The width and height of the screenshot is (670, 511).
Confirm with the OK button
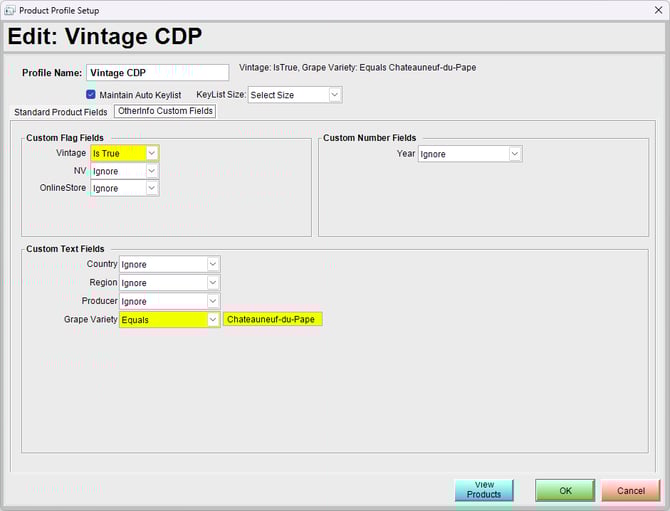click(565, 490)
